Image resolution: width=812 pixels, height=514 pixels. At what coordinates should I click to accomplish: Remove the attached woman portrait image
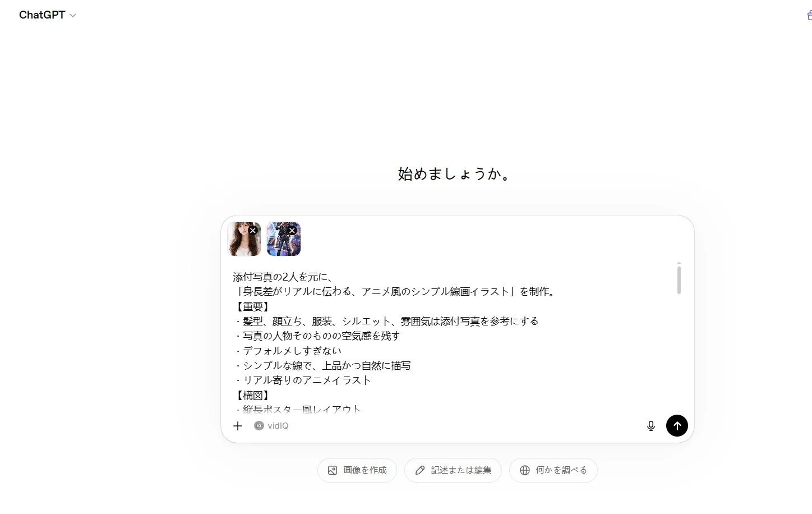tap(253, 231)
